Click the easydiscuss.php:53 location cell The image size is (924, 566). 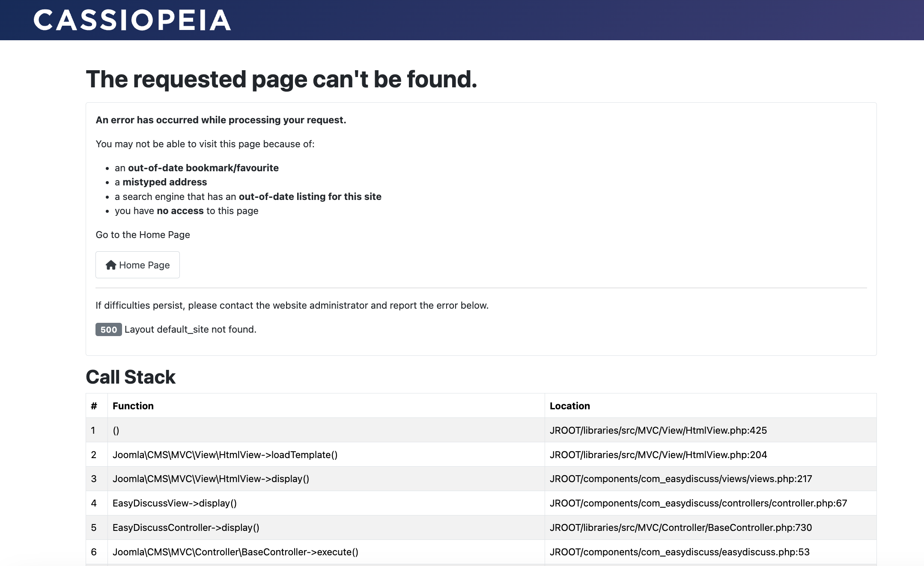(680, 552)
